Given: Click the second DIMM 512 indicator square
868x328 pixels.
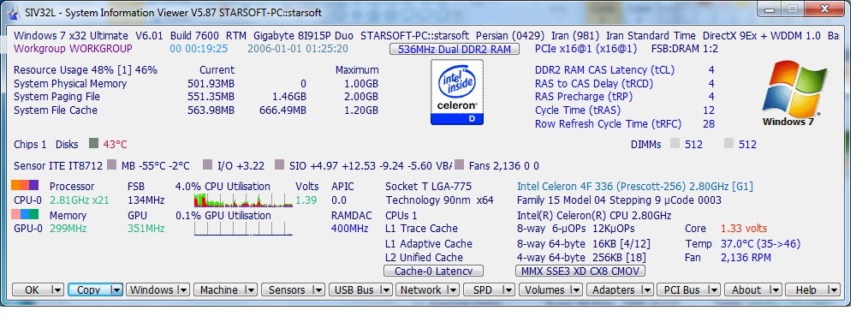Looking at the screenshot, I should click(728, 144).
